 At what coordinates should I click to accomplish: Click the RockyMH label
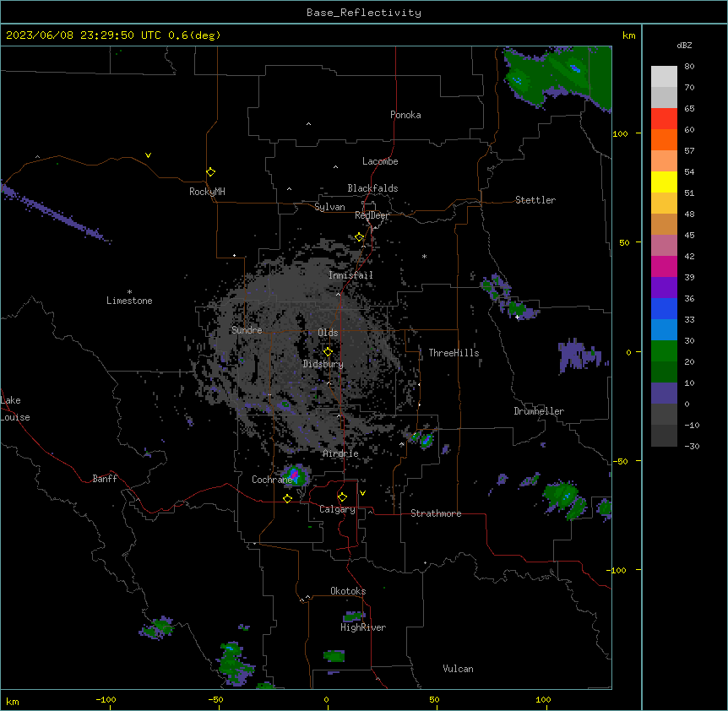(207, 192)
